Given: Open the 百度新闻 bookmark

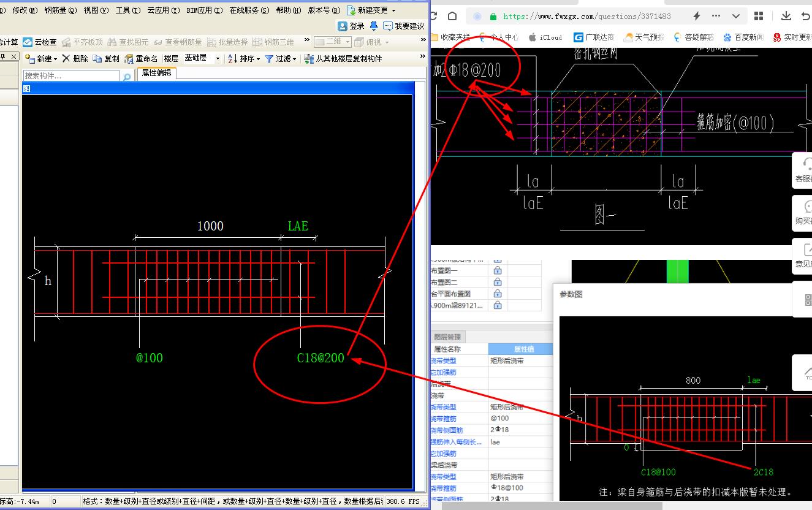Looking at the screenshot, I should 744,37.
